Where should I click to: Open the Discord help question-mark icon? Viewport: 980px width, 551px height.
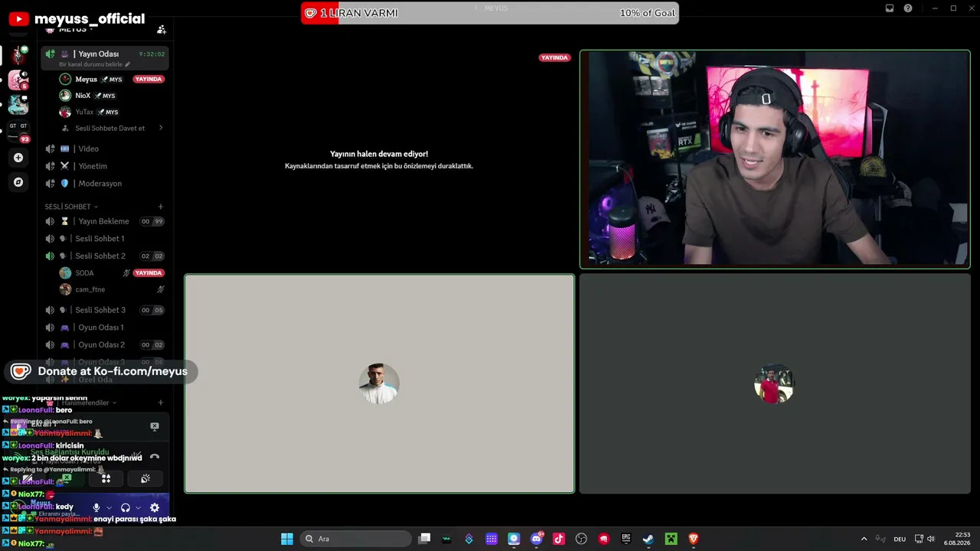[908, 8]
